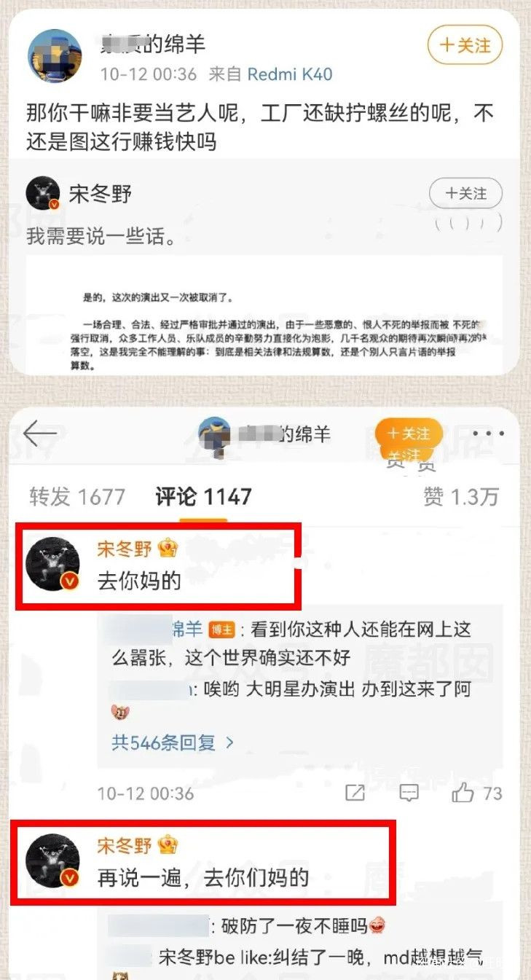Select the 评论 1147 tab
This screenshot has height=980, width=531.
203,497
